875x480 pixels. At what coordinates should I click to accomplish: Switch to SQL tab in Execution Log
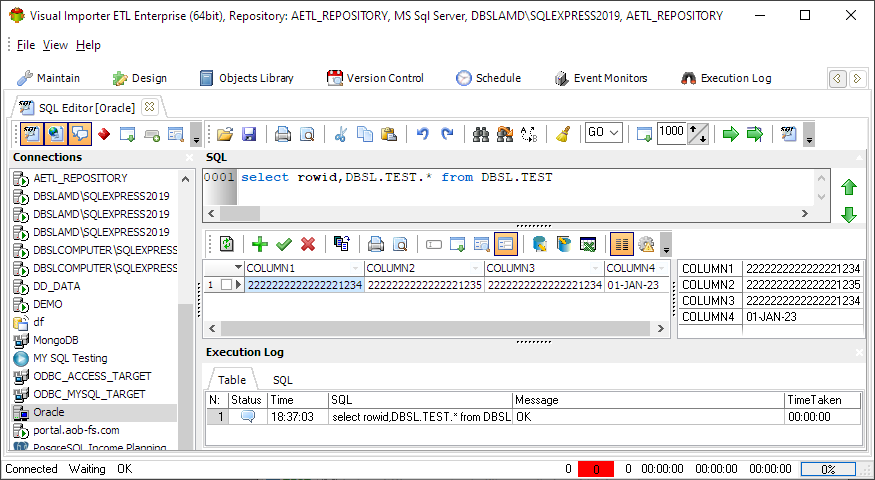click(x=282, y=380)
